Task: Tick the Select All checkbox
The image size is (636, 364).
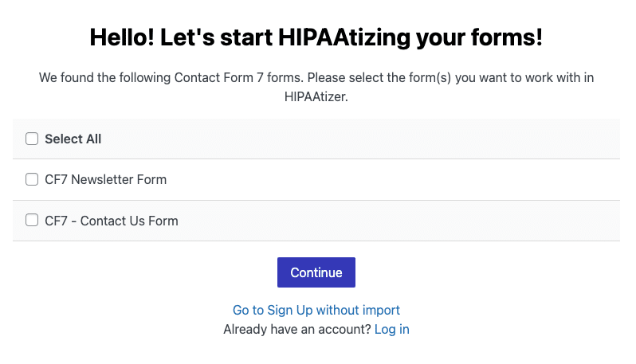Action: pyautogui.click(x=32, y=139)
